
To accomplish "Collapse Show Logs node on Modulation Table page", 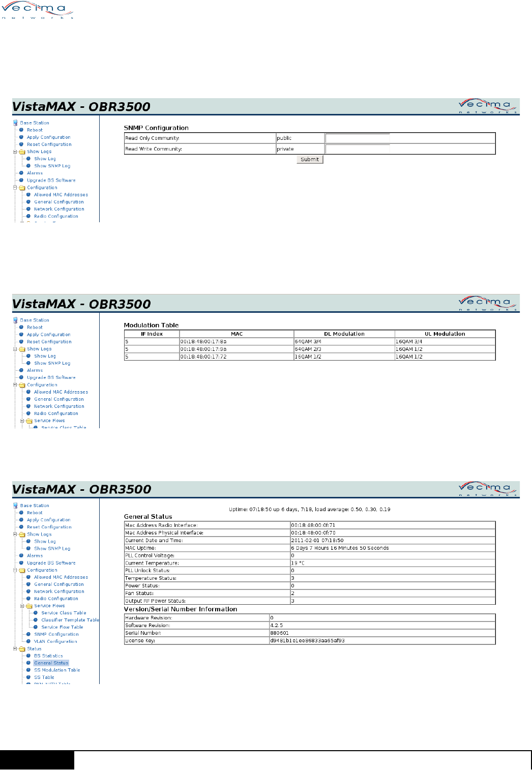I will point(15,349).
